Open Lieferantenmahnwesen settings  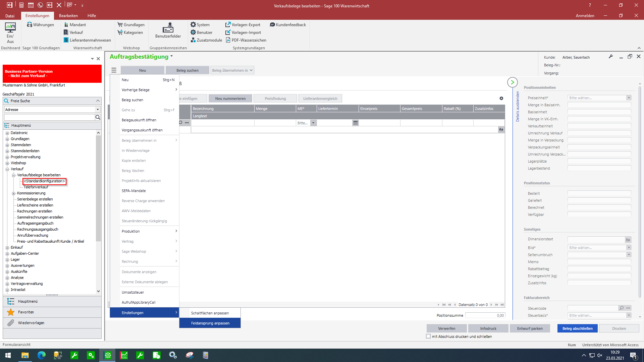(87, 40)
